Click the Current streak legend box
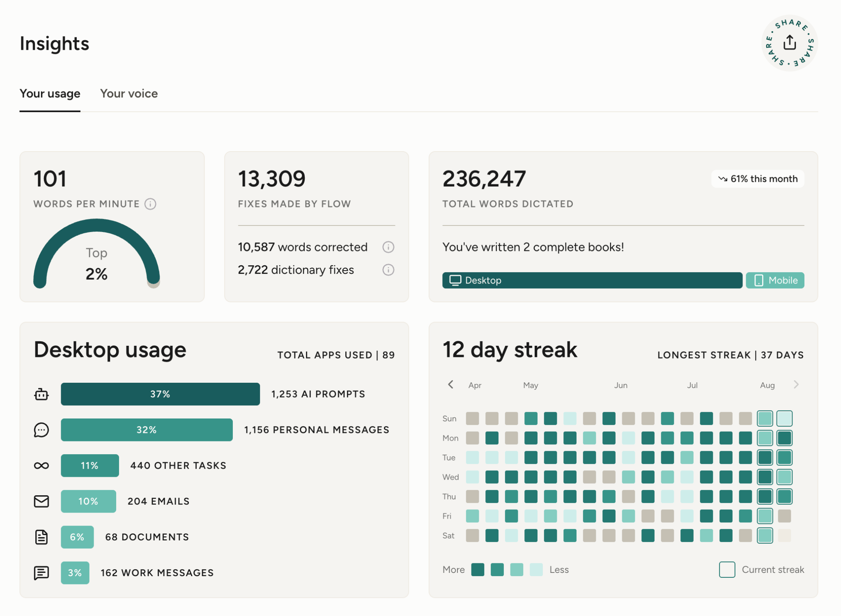Screen dimensions: 841x616 [x=727, y=570]
